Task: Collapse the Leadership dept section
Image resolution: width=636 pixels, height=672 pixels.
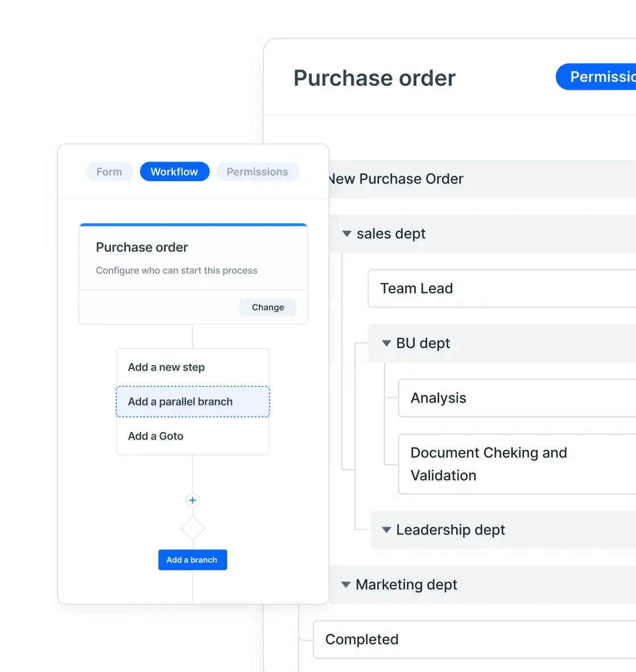Action: pos(386,530)
